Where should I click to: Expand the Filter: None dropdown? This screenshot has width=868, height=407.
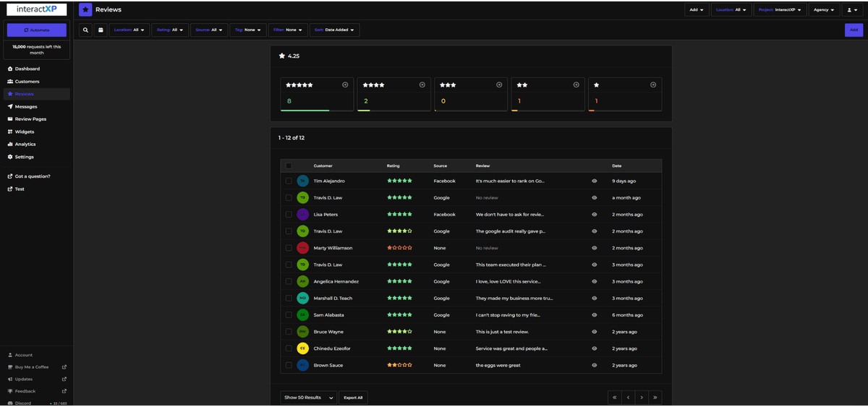pyautogui.click(x=288, y=30)
